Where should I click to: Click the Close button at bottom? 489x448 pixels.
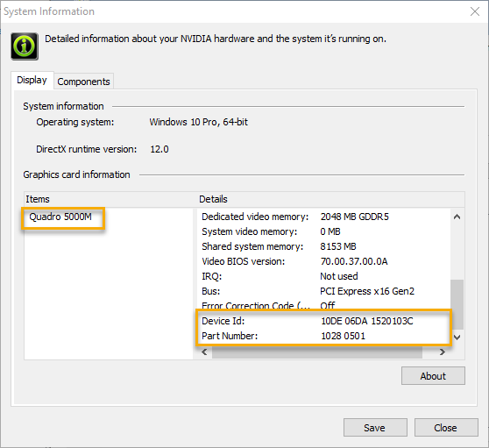[x=446, y=428]
